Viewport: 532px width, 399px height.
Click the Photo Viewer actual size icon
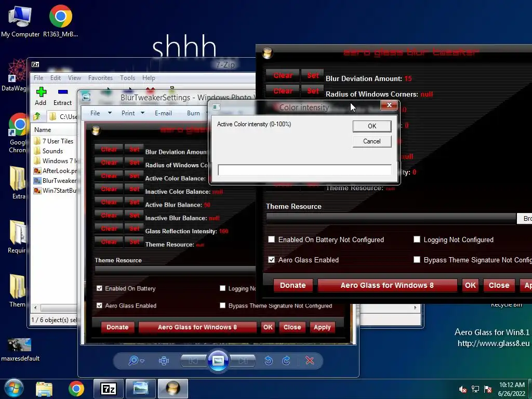point(164,361)
